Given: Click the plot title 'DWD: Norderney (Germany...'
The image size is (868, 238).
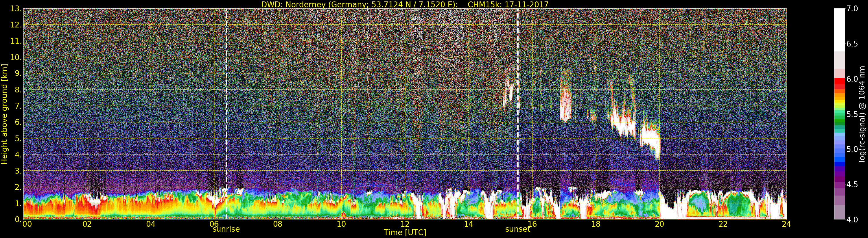Looking at the screenshot, I should pyautogui.click(x=405, y=4).
